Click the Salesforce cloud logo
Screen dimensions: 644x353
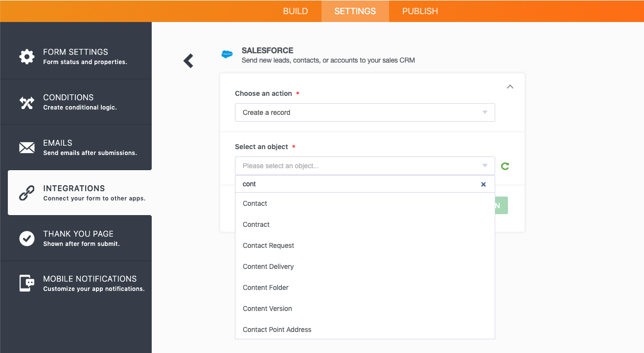click(x=227, y=54)
